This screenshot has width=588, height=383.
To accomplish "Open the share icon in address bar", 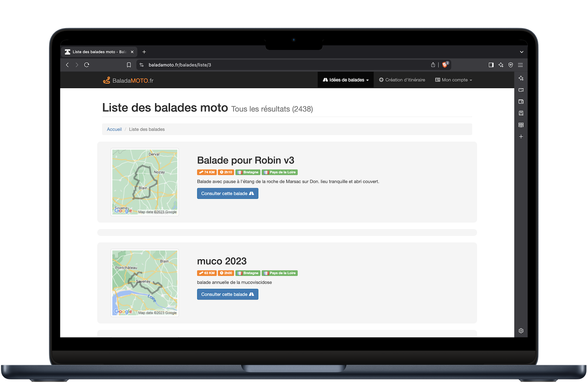I will pyautogui.click(x=433, y=65).
